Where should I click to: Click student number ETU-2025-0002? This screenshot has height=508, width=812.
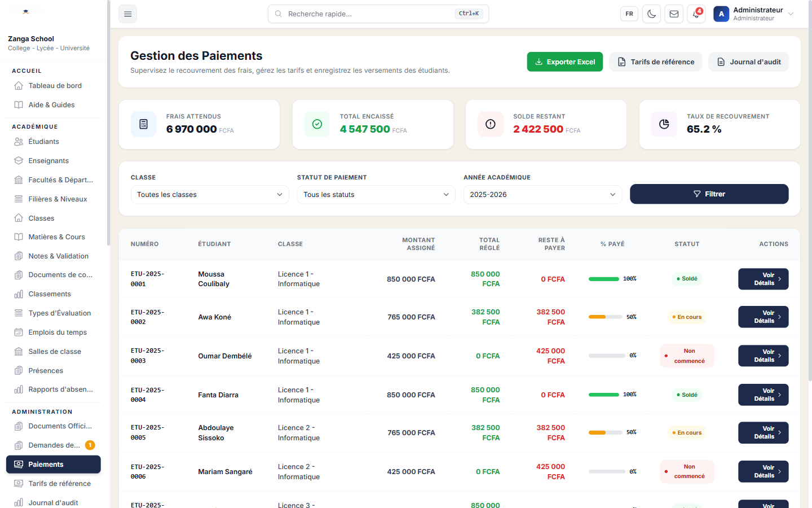(148, 317)
